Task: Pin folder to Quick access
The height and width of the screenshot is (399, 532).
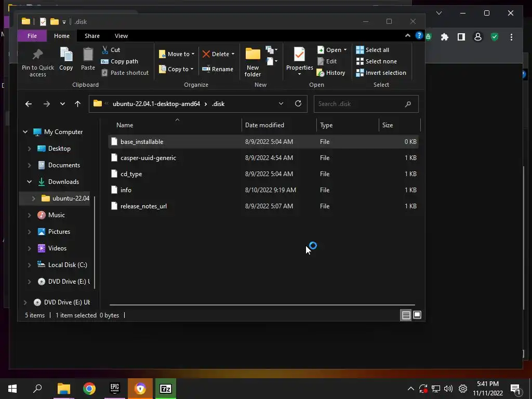Action: (x=37, y=63)
